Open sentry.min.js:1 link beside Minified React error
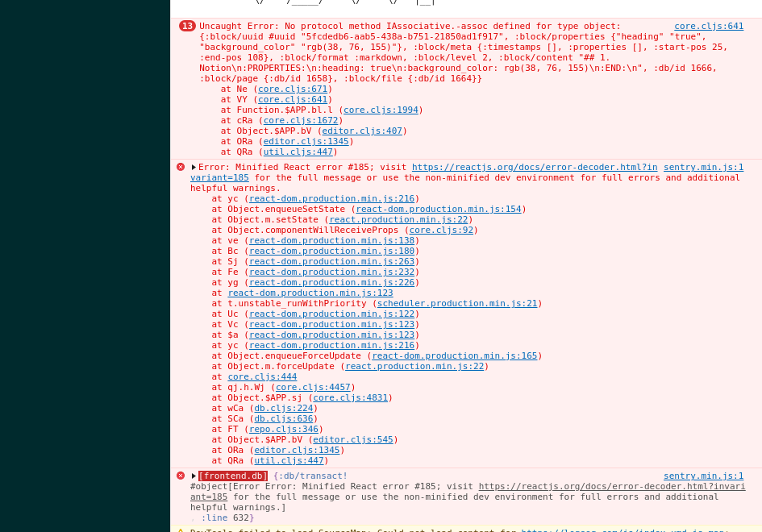The image size is (762, 532). (704, 167)
